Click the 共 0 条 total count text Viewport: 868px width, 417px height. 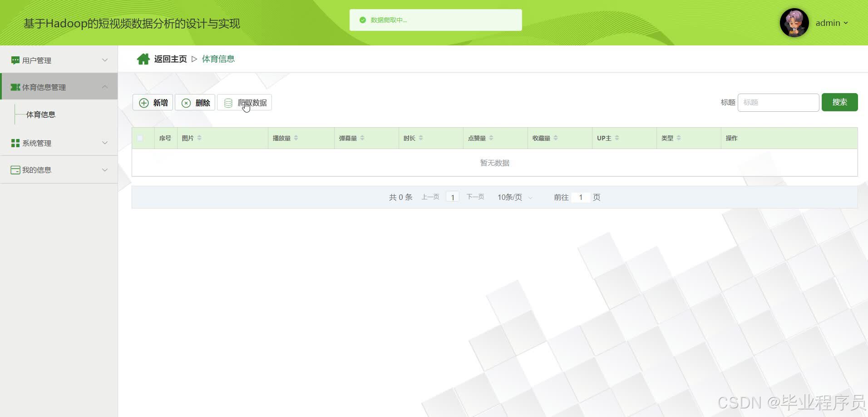tap(401, 197)
